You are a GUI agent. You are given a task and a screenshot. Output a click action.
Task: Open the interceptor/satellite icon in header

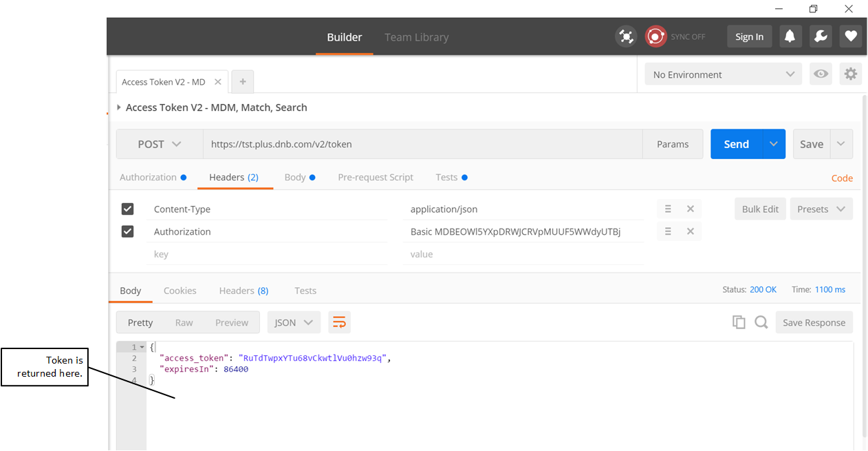[x=626, y=36]
